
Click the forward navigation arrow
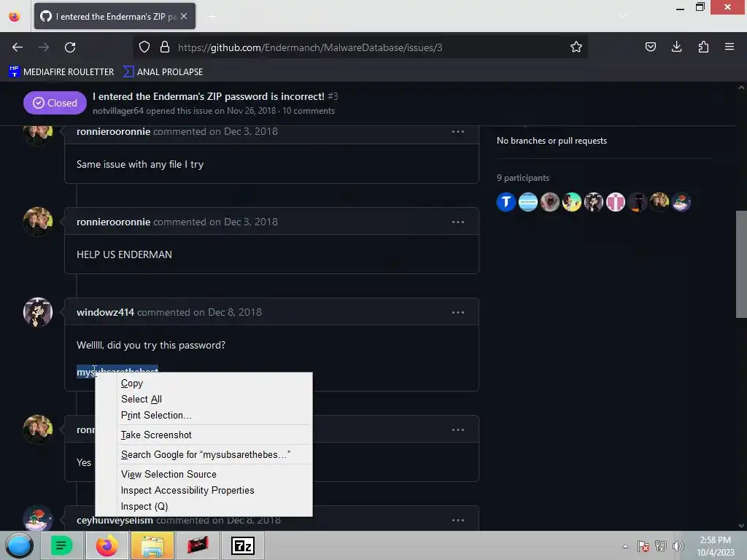pyautogui.click(x=44, y=47)
